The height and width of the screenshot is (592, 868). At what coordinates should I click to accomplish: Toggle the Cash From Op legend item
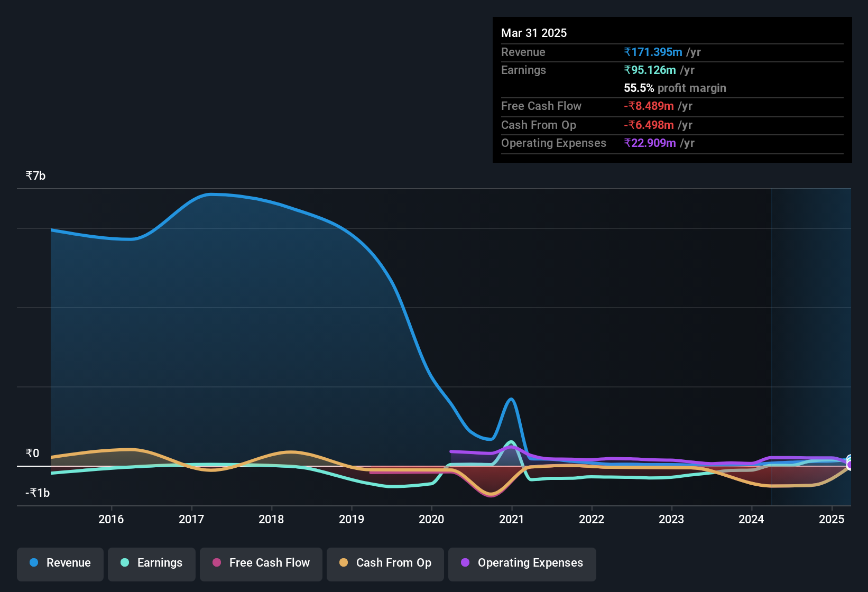[385, 563]
